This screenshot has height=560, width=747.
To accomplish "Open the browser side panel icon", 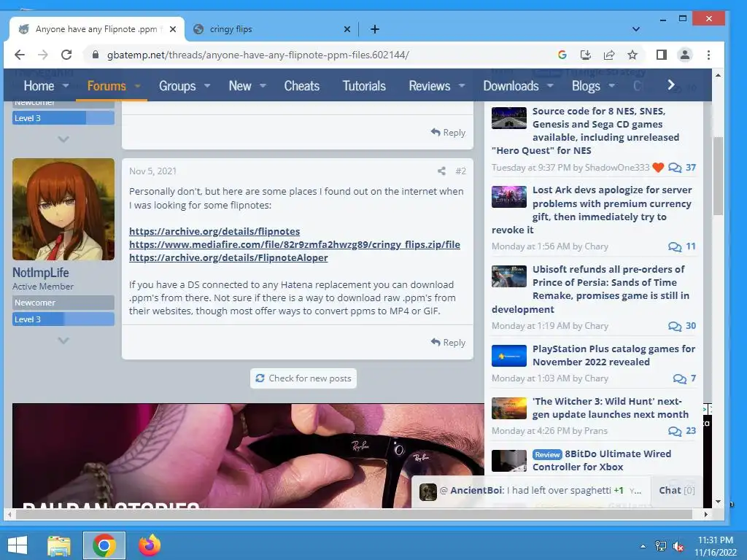I will [661, 55].
